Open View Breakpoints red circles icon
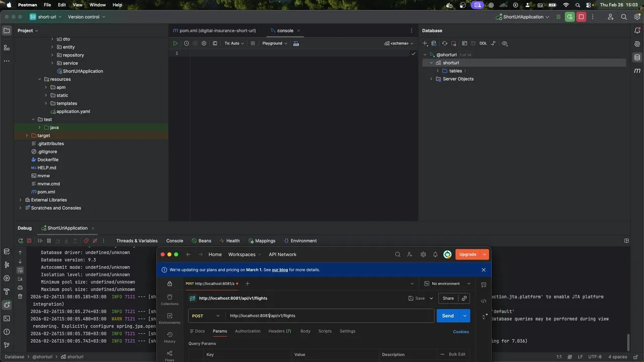Viewport: 644px width, 362px height. pos(87,241)
